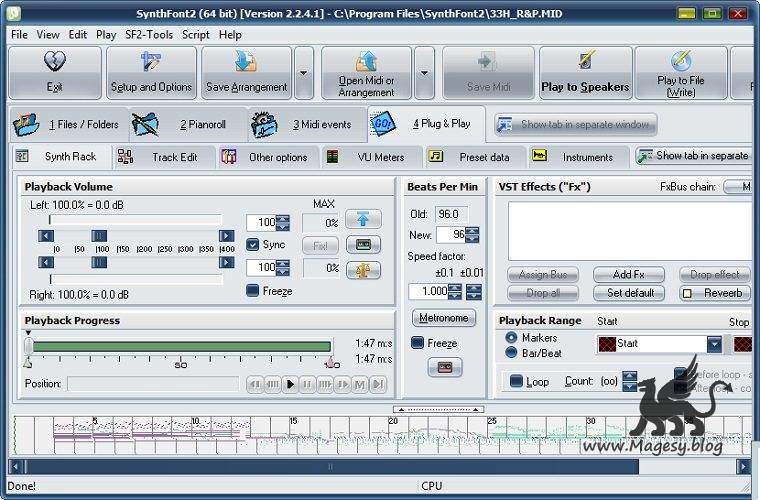This screenshot has width=760, height=500.
Task: Enable Freeze under the Metronome button
Action: point(417,343)
